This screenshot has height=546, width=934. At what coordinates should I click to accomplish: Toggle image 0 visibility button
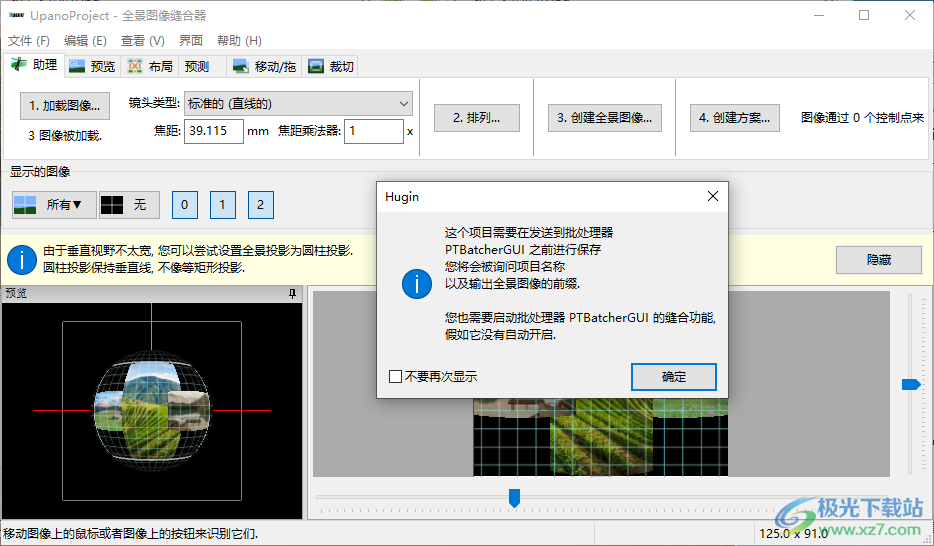coord(185,205)
